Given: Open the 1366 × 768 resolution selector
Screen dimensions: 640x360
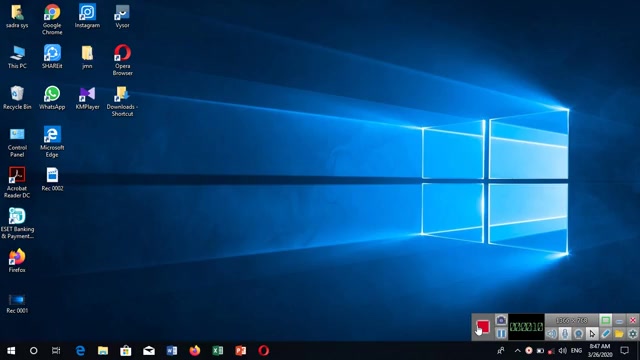Looking at the screenshot, I should pos(571,320).
